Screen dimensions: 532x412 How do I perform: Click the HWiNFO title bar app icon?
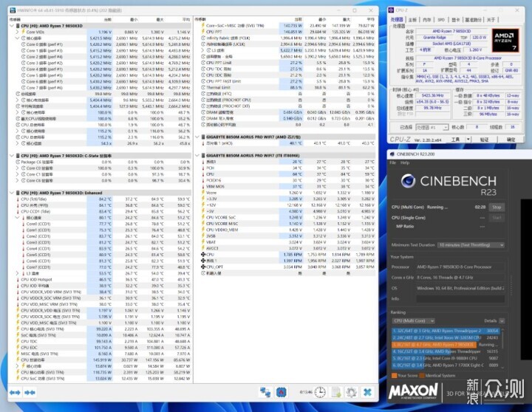tap(13, 10)
